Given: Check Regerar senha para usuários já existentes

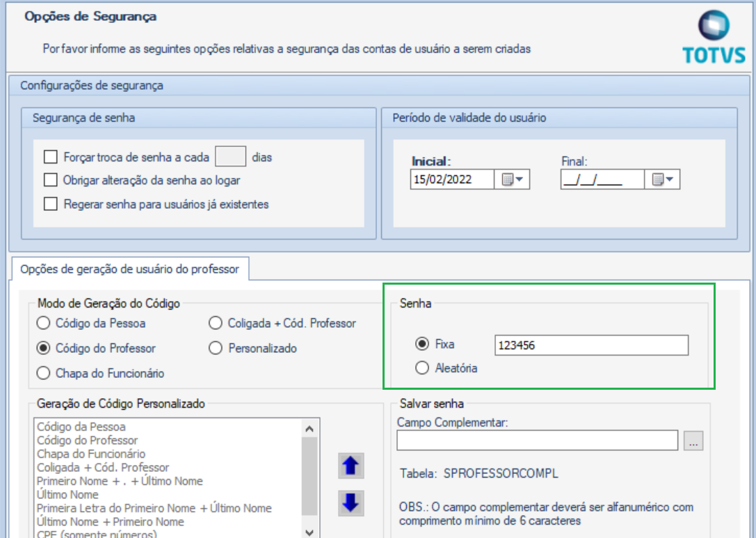Looking at the screenshot, I should [x=51, y=204].
